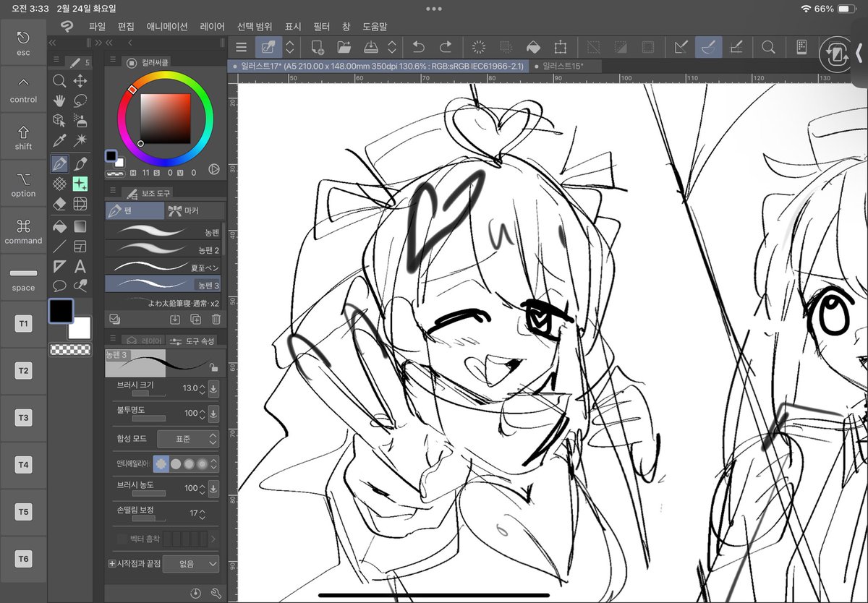868x603 pixels.
Task: Open 애니메이션 menu
Action: [x=167, y=27]
